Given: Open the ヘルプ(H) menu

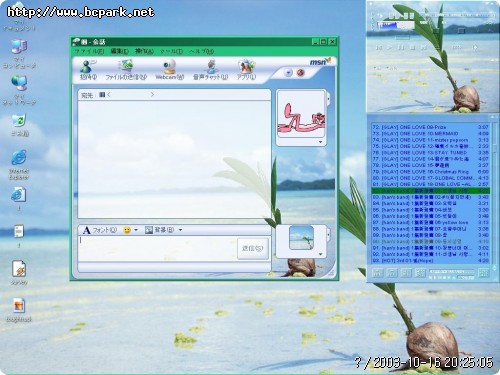Looking at the screenshot, I should [202, 51].
